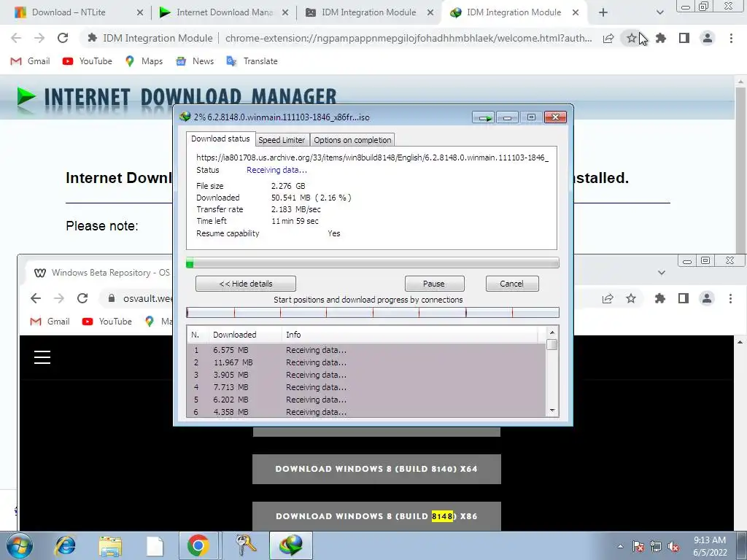Select connection row 4 with 7.713 MB
This screenshot has width=747, height=560.
(366, 387)
